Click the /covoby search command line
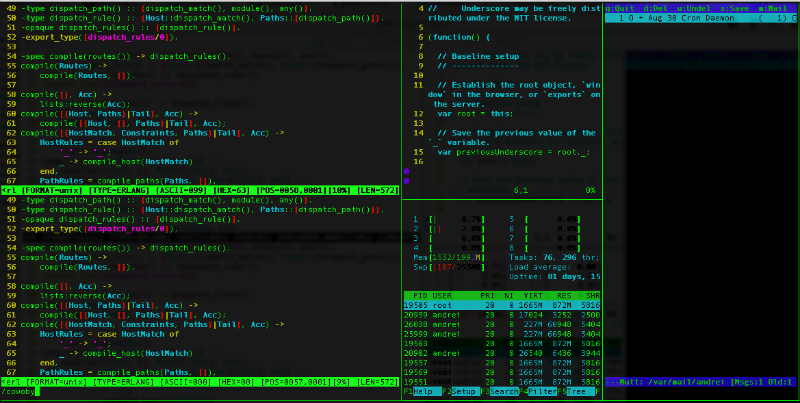Screen dimensions: 800x403 (20, 391)
